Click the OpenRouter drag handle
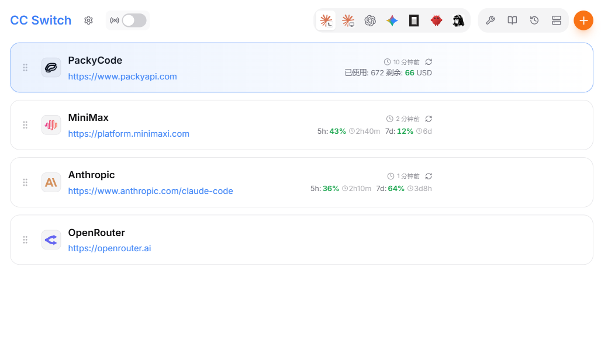 [25, 240]
